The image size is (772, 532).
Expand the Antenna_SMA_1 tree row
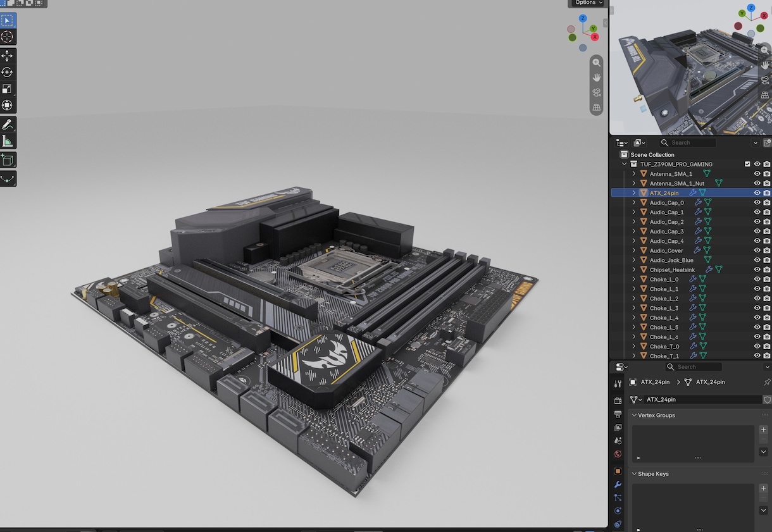[x=634, y=174]
